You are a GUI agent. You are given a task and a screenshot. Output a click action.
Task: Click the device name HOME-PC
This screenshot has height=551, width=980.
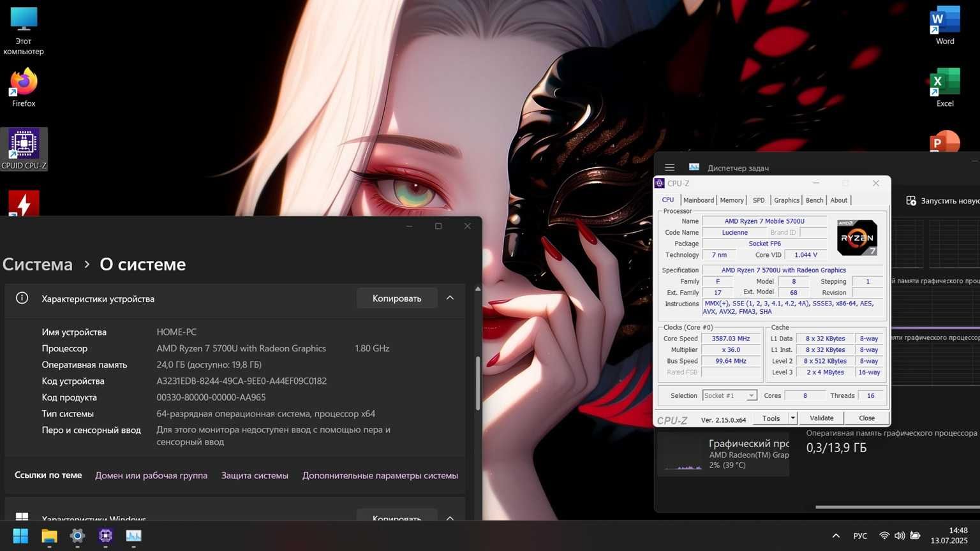point(177,332)
